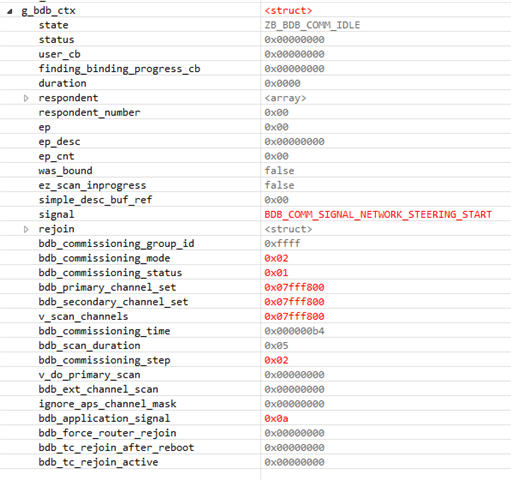Expand the respondent array node
511x480 pixels.
click(x=26, y=98)
